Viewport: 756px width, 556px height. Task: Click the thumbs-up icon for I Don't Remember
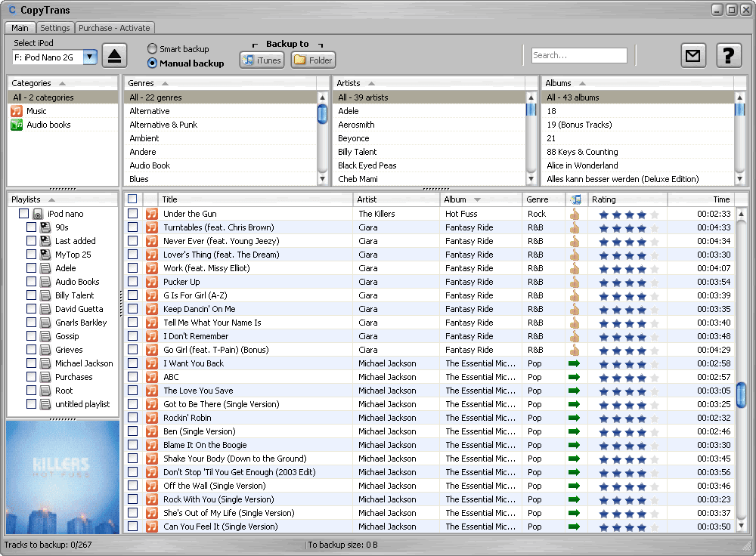tap(575, 336)
